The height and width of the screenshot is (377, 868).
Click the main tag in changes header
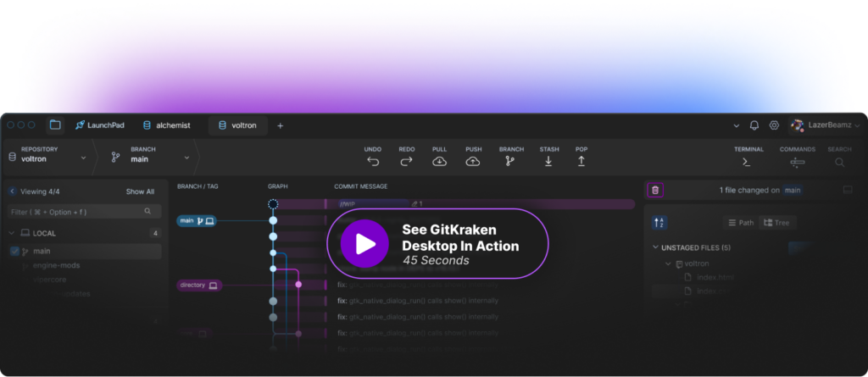(x=793, y=190)
